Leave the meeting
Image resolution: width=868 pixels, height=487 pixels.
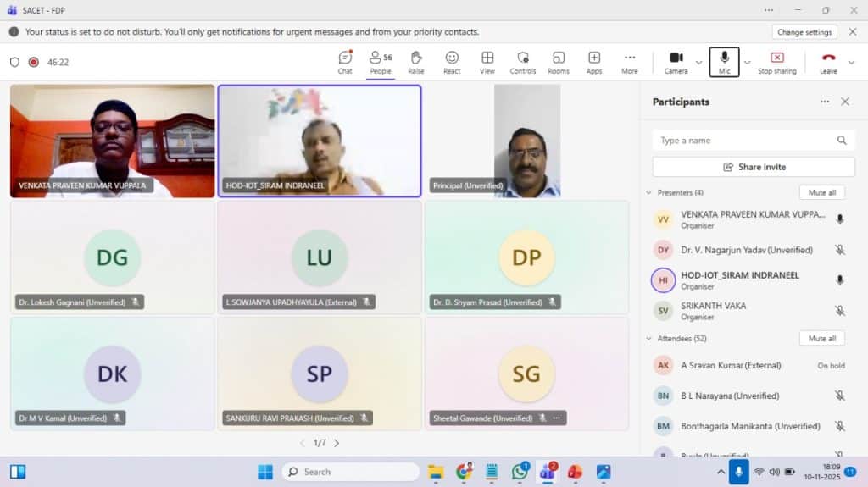pyautogui.click(x=828, y=62)
